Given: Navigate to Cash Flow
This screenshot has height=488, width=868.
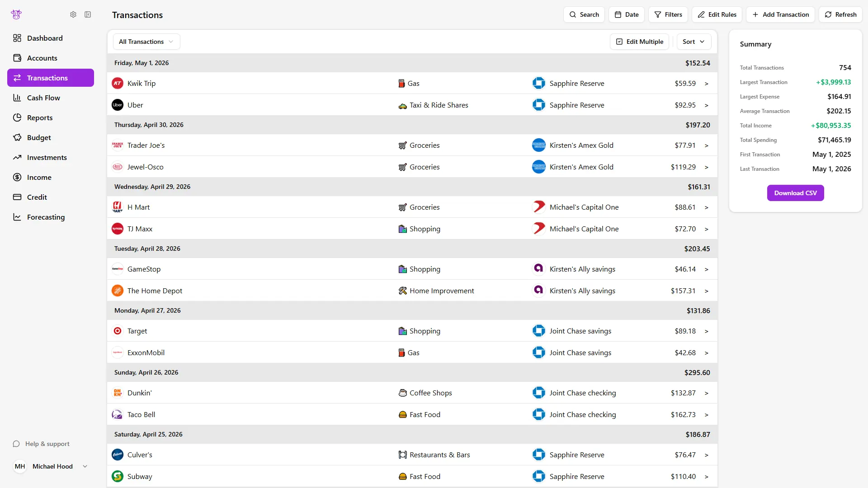Looking at the screenshot, I should (x=51, y=98).
